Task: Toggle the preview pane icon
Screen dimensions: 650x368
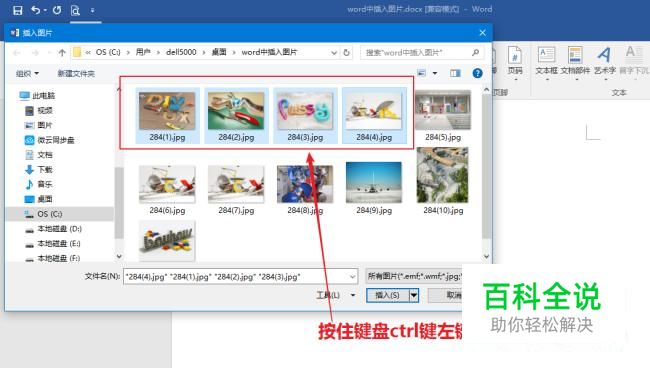Action: (x=455, y=73)
